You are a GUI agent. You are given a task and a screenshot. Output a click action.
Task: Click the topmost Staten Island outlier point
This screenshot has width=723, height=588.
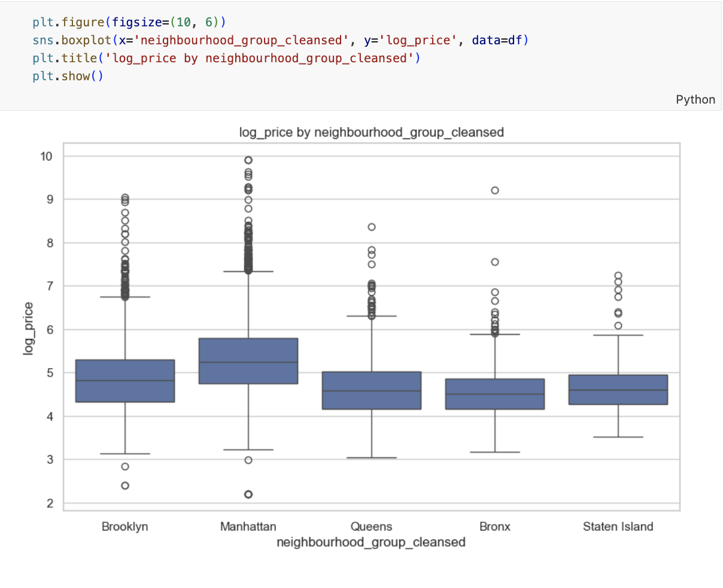618,276
